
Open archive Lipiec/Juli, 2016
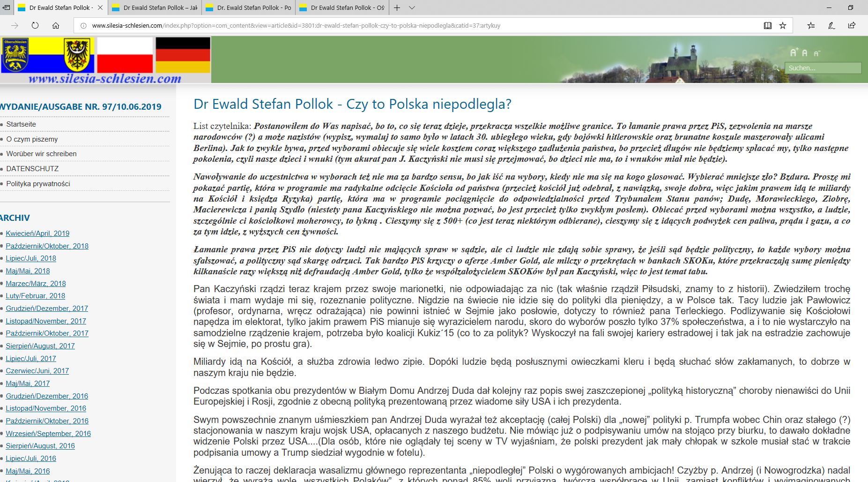[x=31, y=459]
